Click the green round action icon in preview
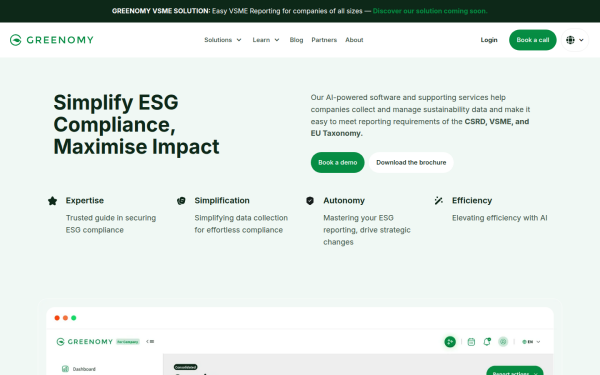 [450, 341]
